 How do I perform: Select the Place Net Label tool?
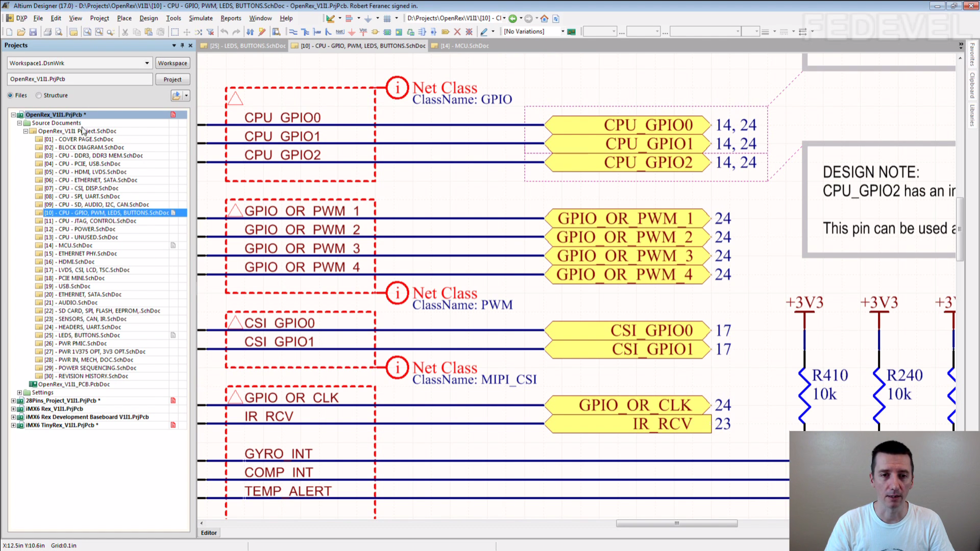(340, 32)
